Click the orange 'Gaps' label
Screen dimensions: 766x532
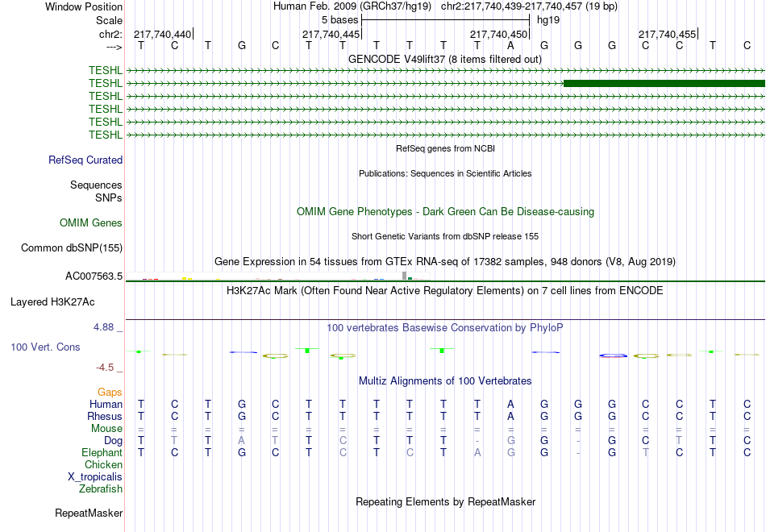[110, 393]
